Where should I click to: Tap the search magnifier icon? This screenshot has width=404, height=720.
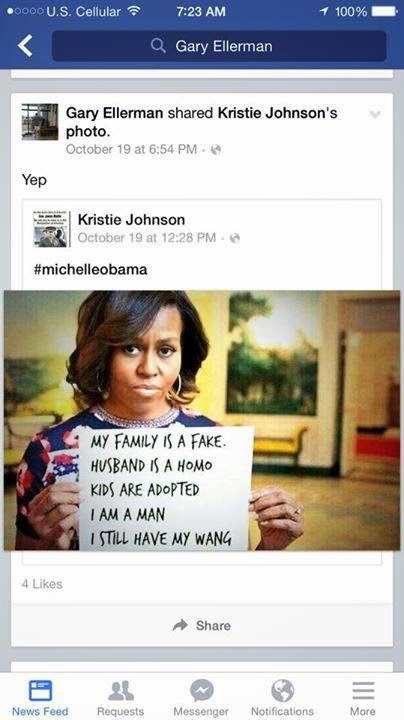coord(158,45)
